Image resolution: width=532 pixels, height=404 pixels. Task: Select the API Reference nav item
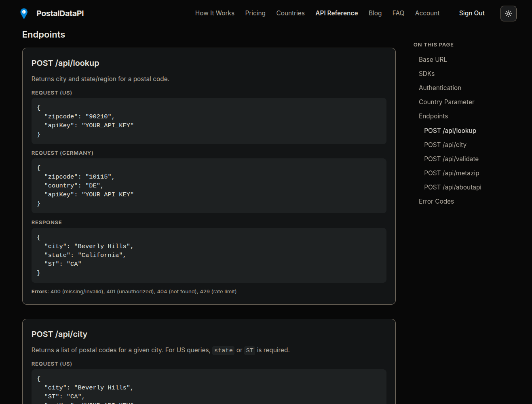pyautogui.click(x=336, y=13)
